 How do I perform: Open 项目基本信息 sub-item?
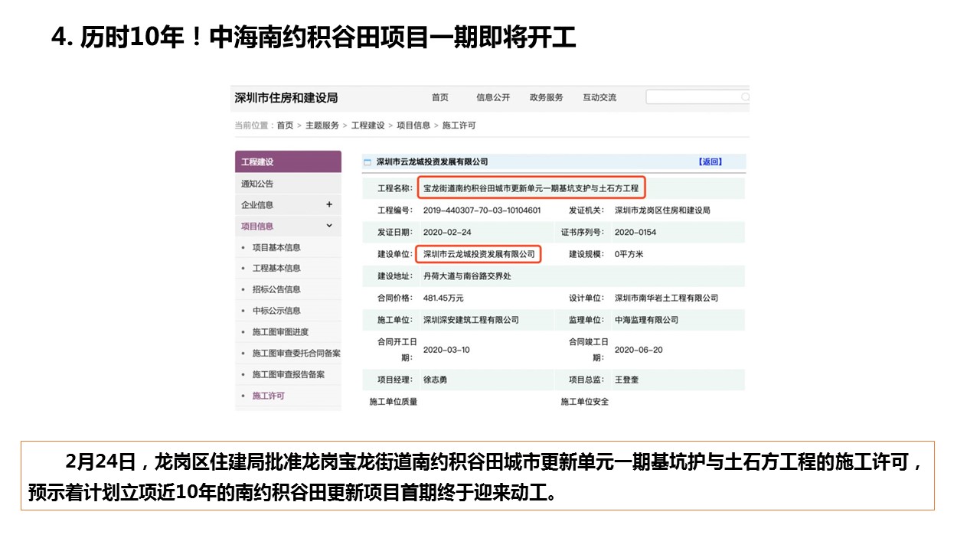[276, 247]
